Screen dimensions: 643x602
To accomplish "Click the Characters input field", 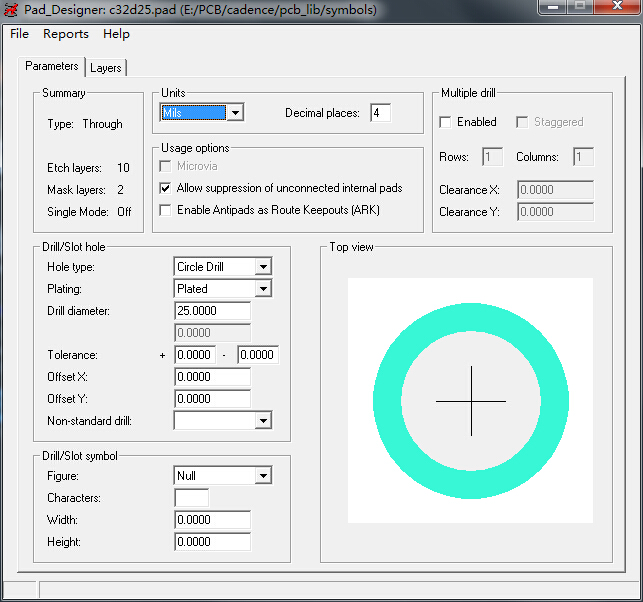I will [x=192, y=498].
